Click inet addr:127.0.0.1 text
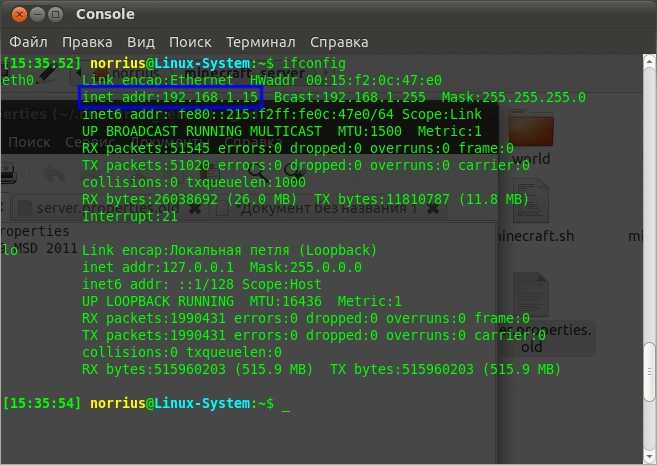 point(158,267)
